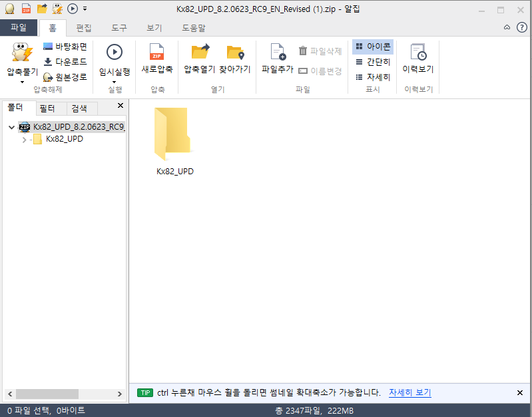Close the folder side panel

120,106
